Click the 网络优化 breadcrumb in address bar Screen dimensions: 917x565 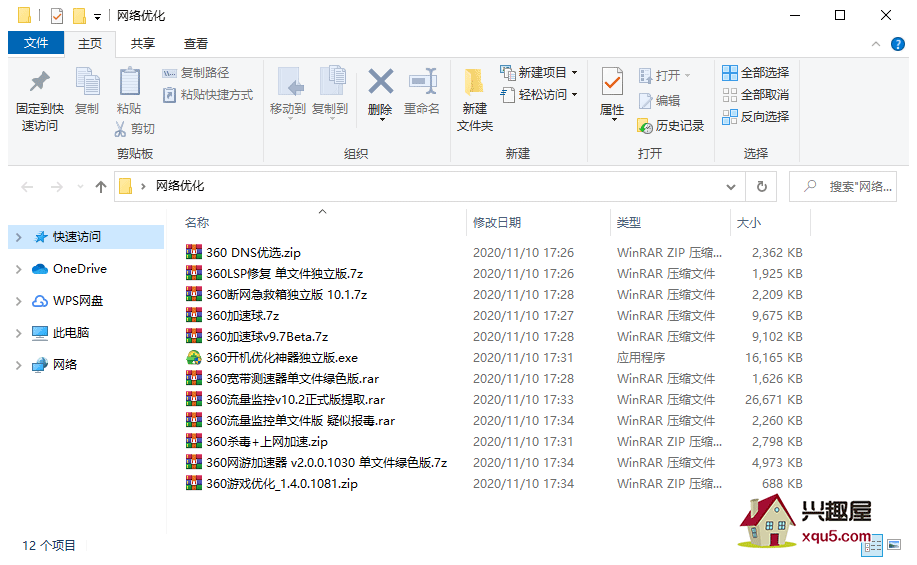pos(180,186)
